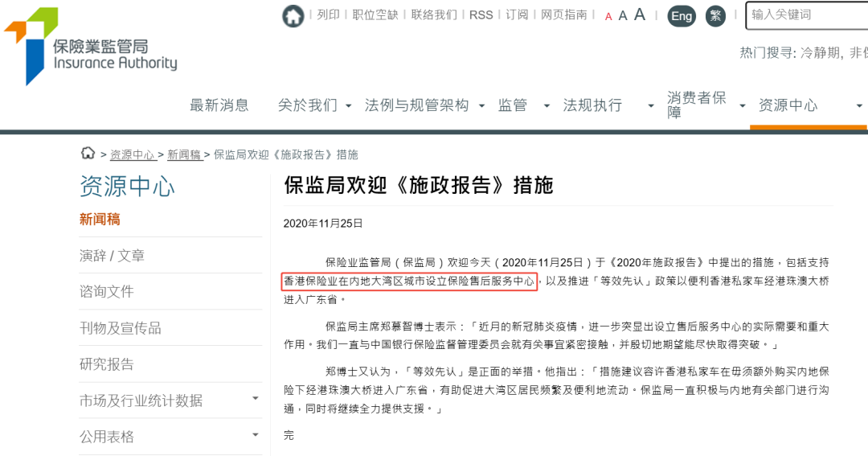Click the 新闻稿 breadcrumb link
Screen dimensions: 868x456
click(184, 154)
